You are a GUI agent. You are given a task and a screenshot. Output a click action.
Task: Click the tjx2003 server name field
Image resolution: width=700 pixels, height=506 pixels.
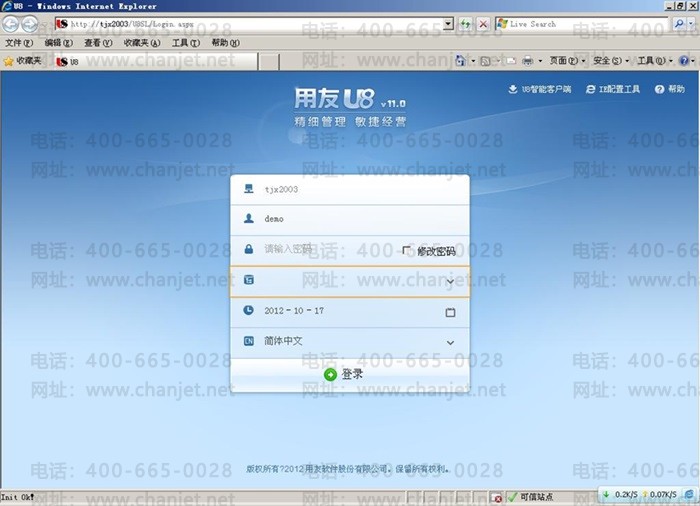(x=340, y=188)
